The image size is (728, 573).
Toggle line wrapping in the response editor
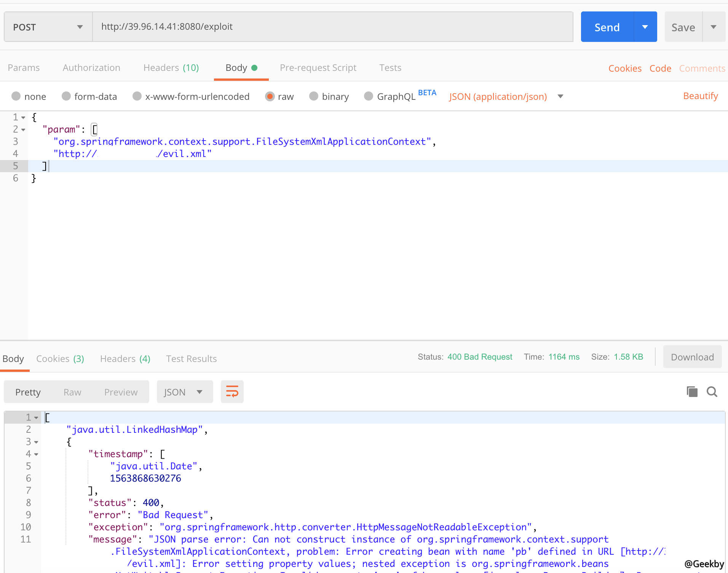tap(232, 391)
